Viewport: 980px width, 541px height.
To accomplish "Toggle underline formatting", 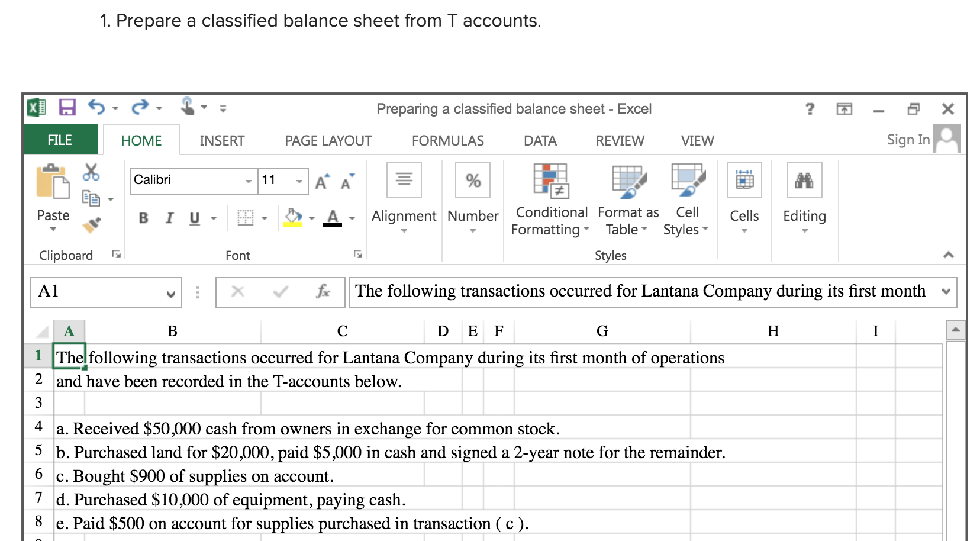I will (x=194, y=218).
